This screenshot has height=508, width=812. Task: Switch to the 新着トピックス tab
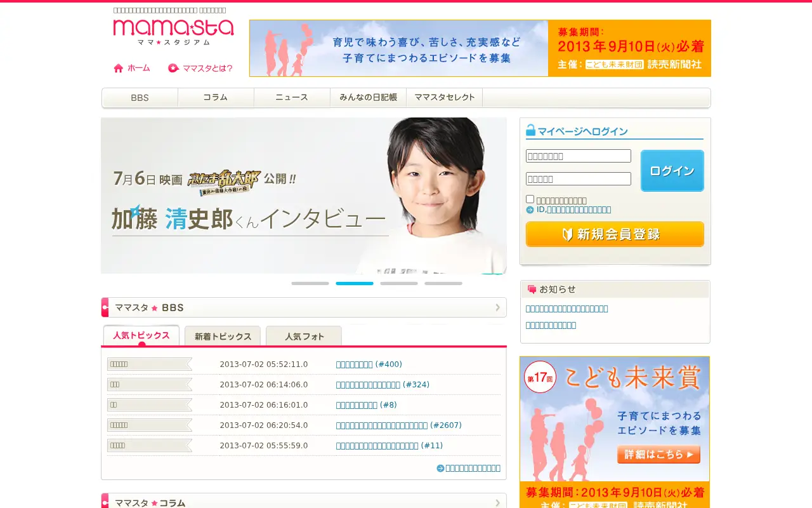tap(223, 336)
